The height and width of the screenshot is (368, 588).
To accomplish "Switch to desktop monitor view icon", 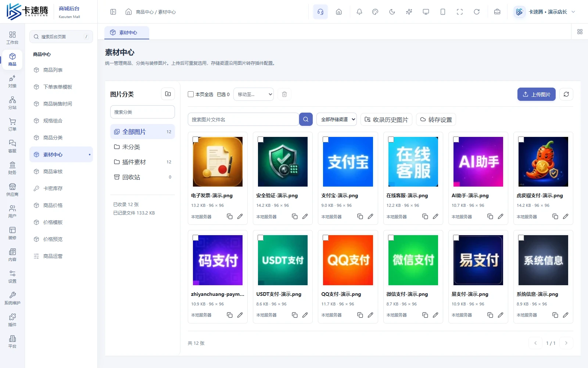I will point(426,12).
